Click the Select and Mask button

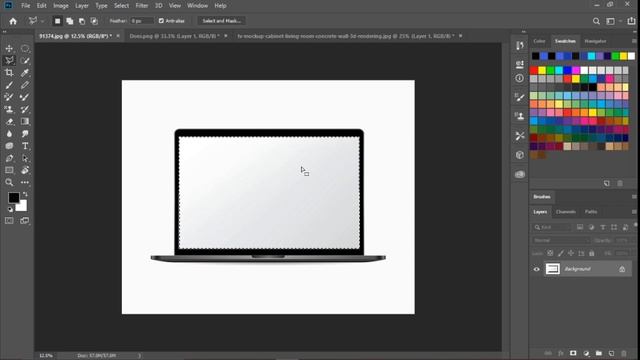pyautogui.click(x=222, y=21)
